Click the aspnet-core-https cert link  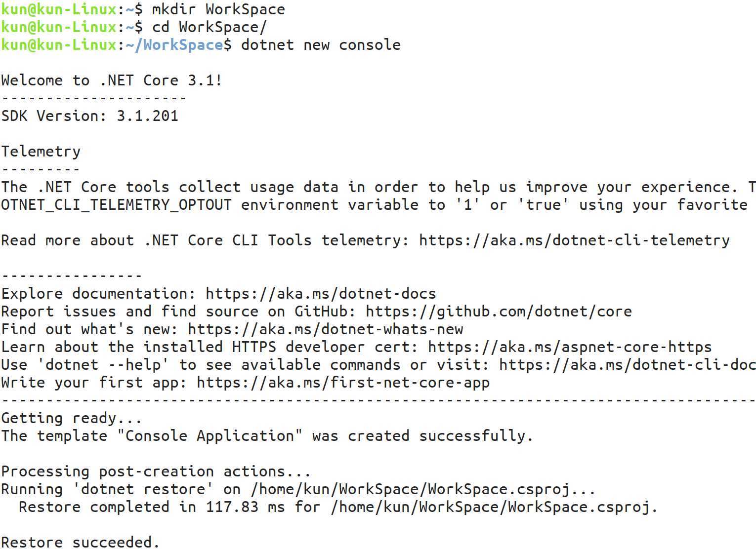(570, 347)
